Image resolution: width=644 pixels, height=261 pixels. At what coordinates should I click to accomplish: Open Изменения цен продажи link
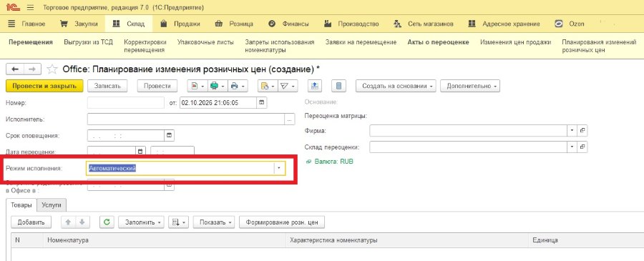click(515, 42)
